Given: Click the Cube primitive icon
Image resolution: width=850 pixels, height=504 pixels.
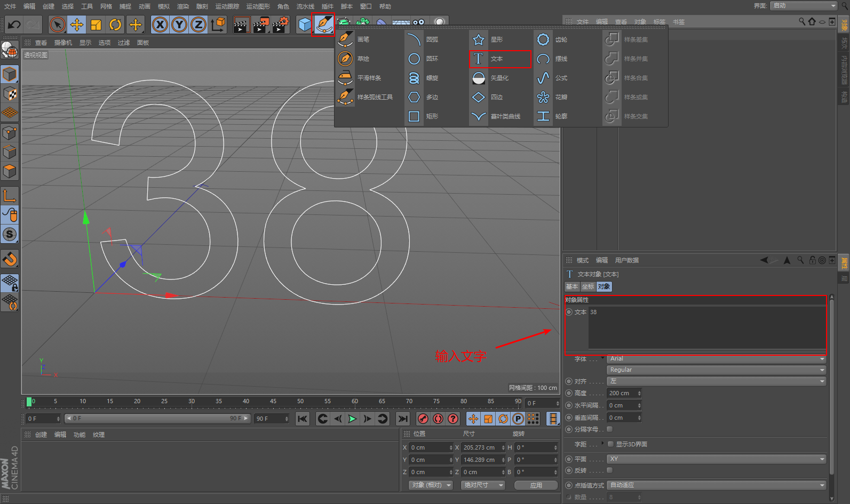Looking at the screenshot, I should (305, 25).
